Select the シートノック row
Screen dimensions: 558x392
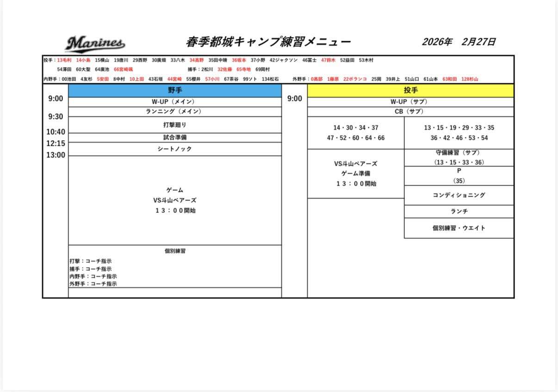[x=175, y=149]
